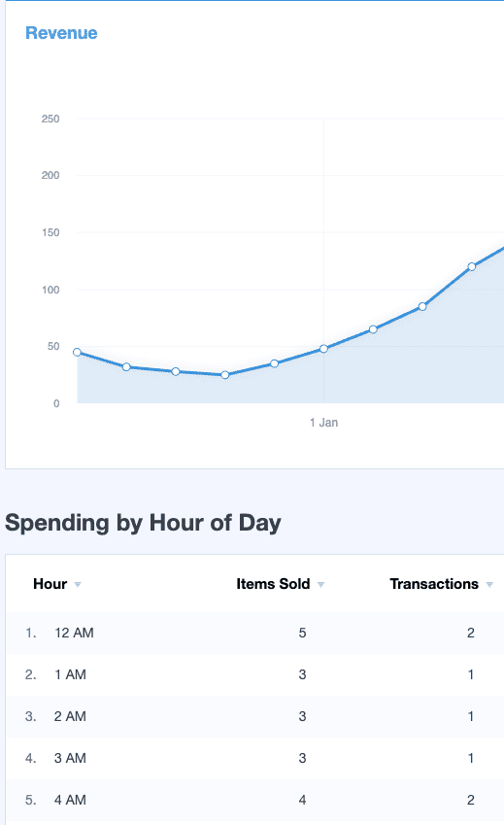Click the data point near 120 revenue
This screenshot has width=504, height=825.
click(x=472, y=267)
